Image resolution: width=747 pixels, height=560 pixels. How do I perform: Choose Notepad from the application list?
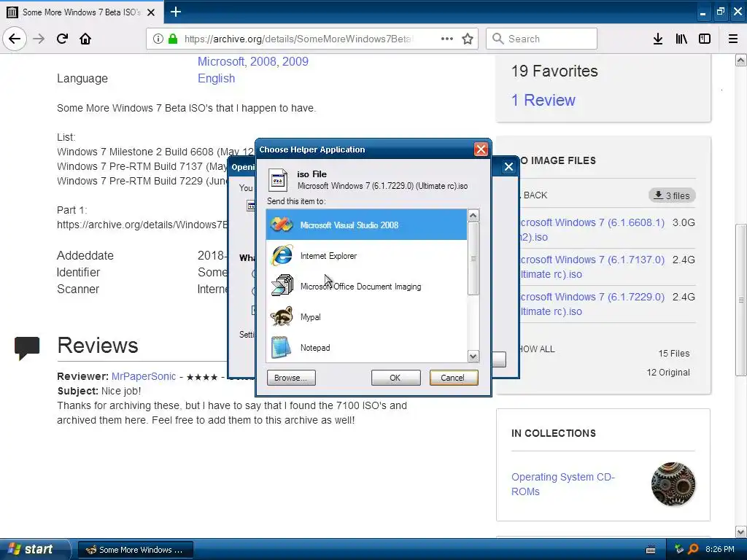click(366, 348)
